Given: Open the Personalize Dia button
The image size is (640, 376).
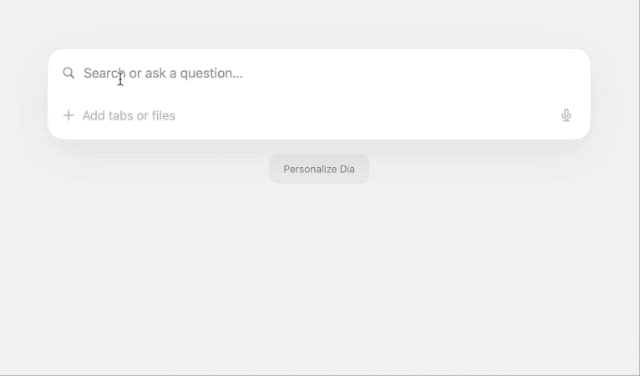Looking at the screenshot, I should [319, 169].
